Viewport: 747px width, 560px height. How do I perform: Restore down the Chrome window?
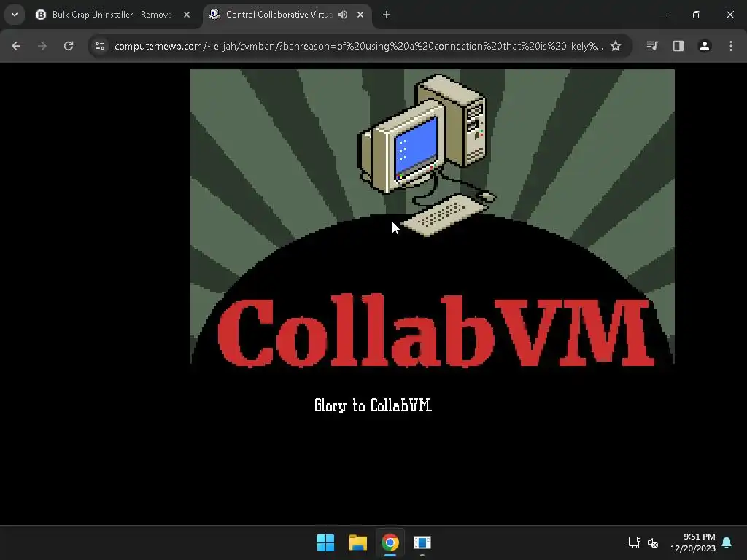click(697, 15)
